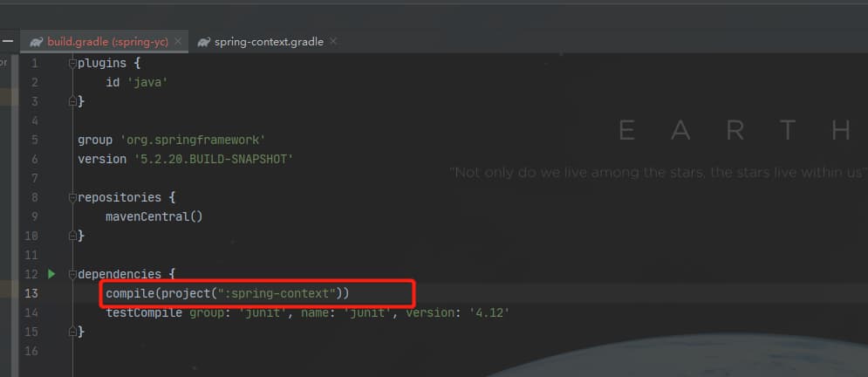Click the group keyword on line 5
Viewport: 868px width, 377px height.
click(x=95, y=140)
